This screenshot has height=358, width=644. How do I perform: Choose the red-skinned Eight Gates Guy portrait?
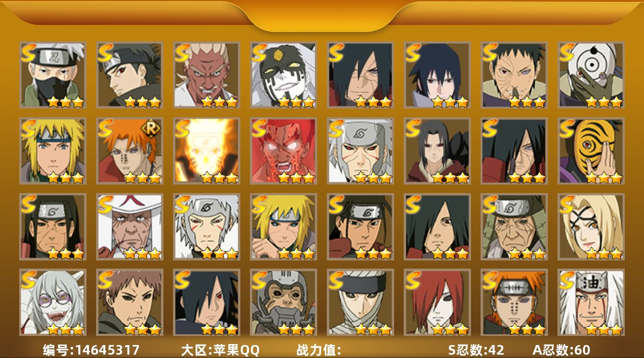pos(283,151)
